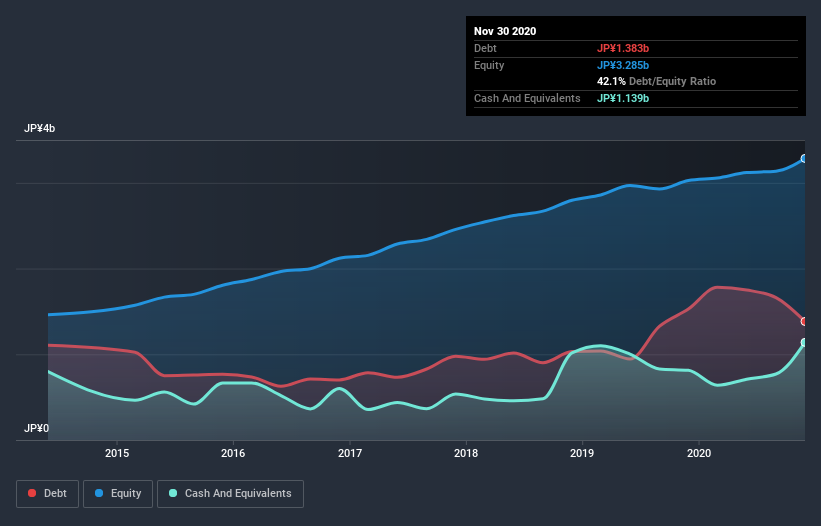This screenshot has width=821, height=526.
Task: Click the blue Equity endpoint marker
Action: click(x=804, y=159)
